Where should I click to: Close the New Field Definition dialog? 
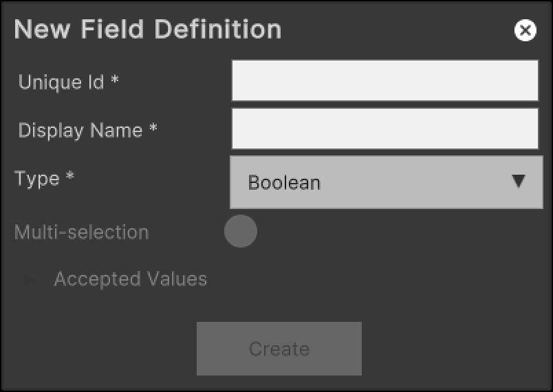[x=525, y=30]
